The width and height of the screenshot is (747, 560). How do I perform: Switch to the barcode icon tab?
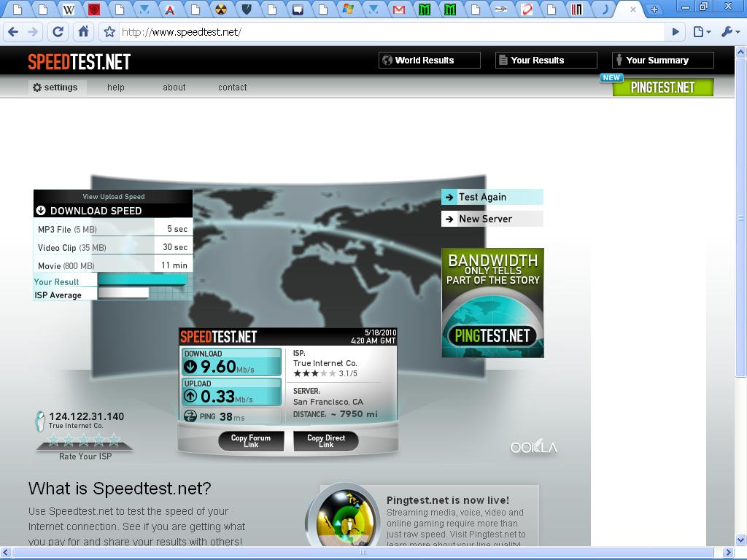[x=576, y=9]
